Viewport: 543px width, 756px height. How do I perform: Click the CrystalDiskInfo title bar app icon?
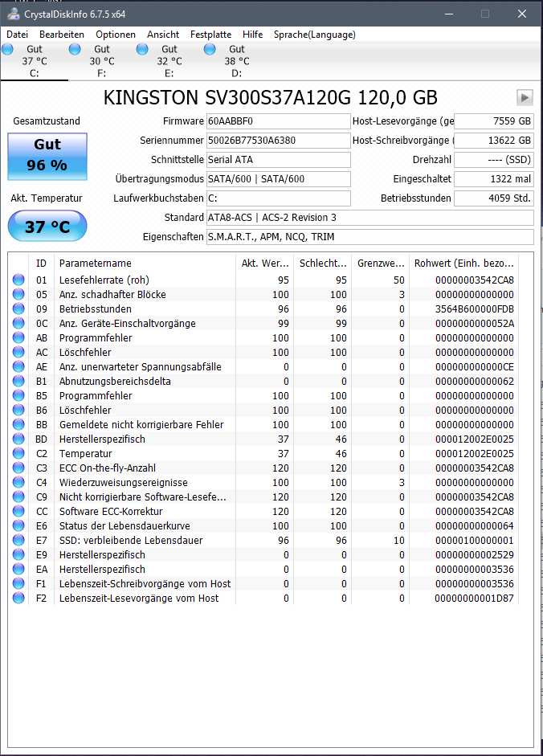(13, 14)
